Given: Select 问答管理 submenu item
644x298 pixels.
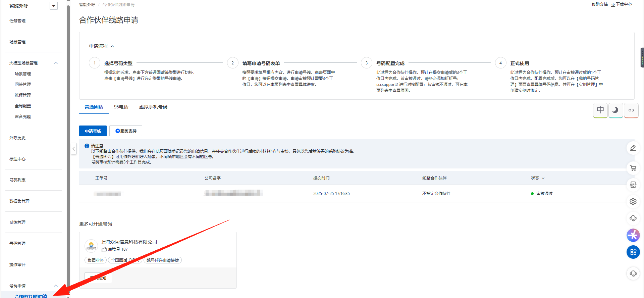Looking at the screenshot, I should point(23,85).
